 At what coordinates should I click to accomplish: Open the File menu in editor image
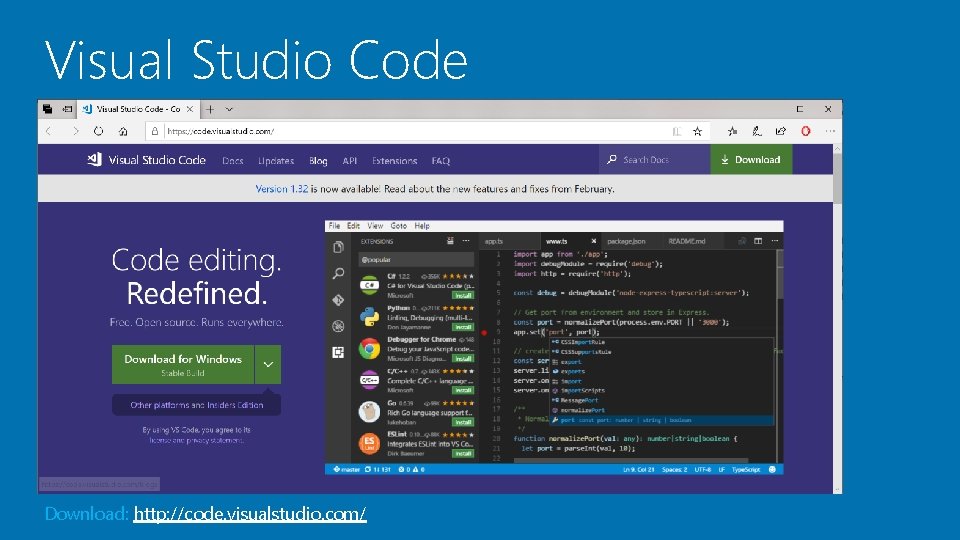click(334, 225)
